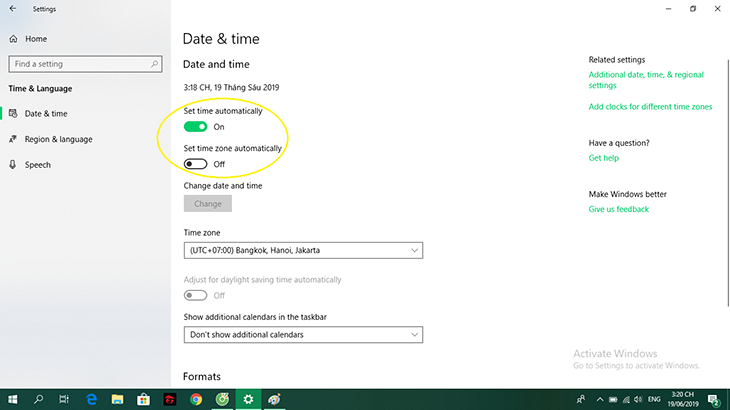Viewport: 730px width, 410px height.
Task: Toggle Adjust for daylight saving time
Action: coord(196,295)
